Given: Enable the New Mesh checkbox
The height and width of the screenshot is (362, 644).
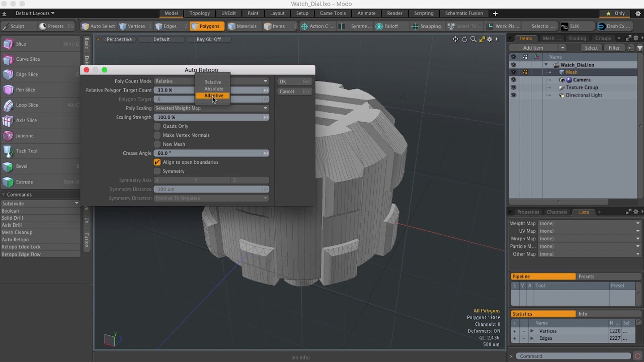Looking at the screenshot, I should pos(157,144).
